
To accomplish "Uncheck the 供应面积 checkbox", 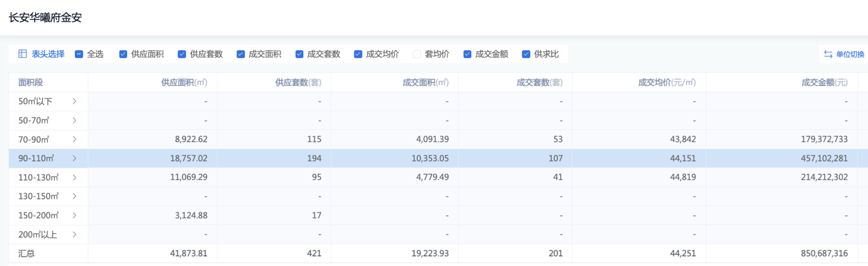I will coord(123,54).
